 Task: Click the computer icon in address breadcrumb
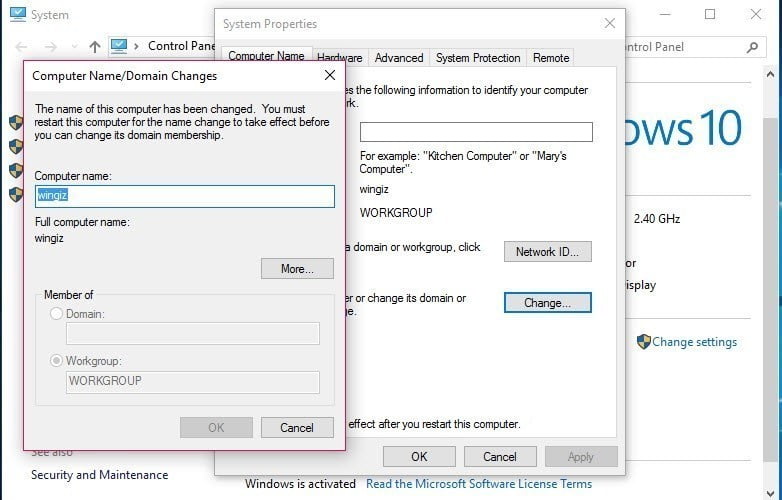click(x=120, y=46)
